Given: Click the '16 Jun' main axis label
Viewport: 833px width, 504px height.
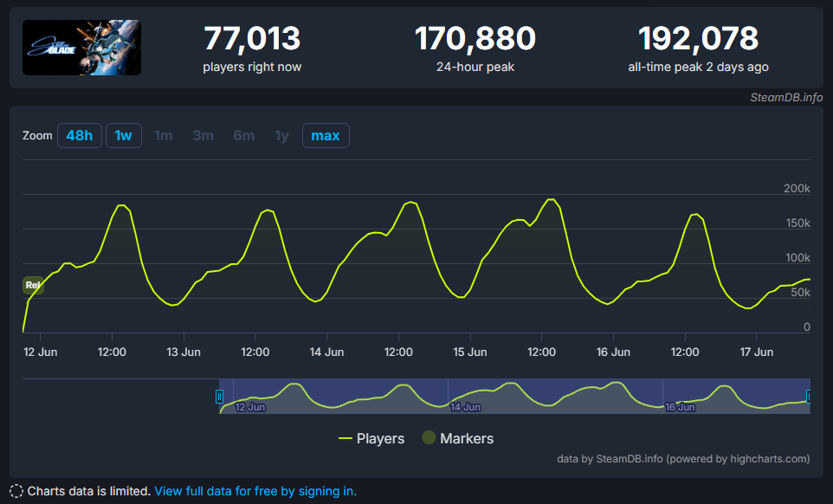Looking at the screenshot, I should [x=613, y=352].
